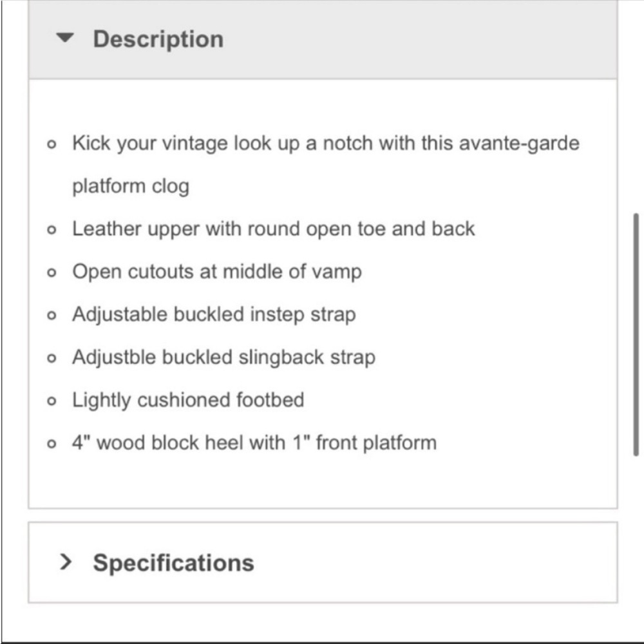Click the Specifications panel box
644x644 pixels.
coord(323,562)
